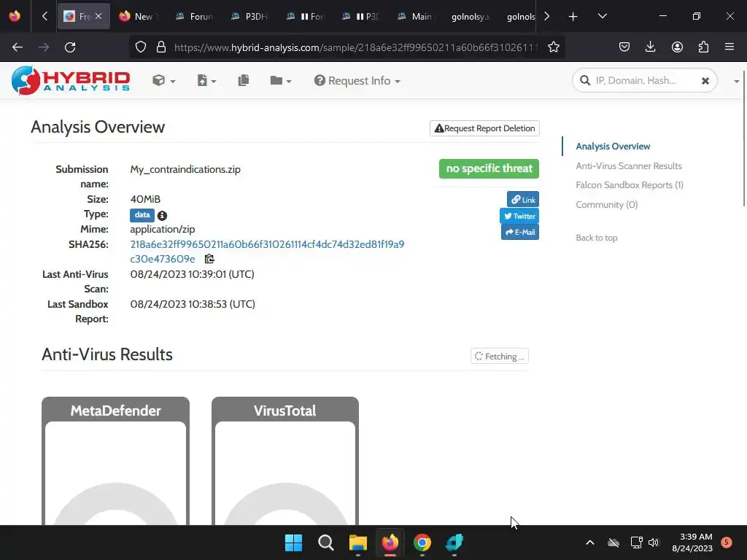Click the VirusTotal result card

[285, 461]
